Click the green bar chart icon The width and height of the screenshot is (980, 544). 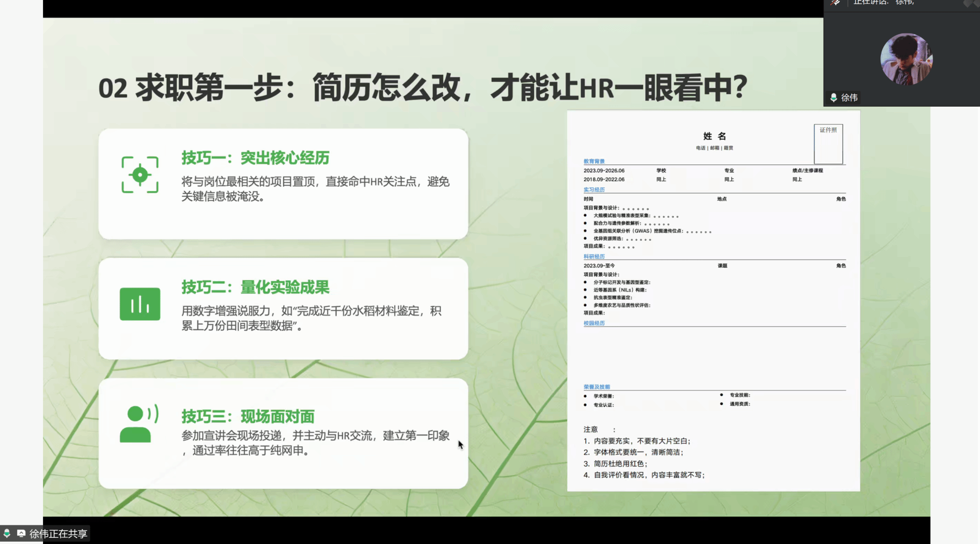(140, 304)
